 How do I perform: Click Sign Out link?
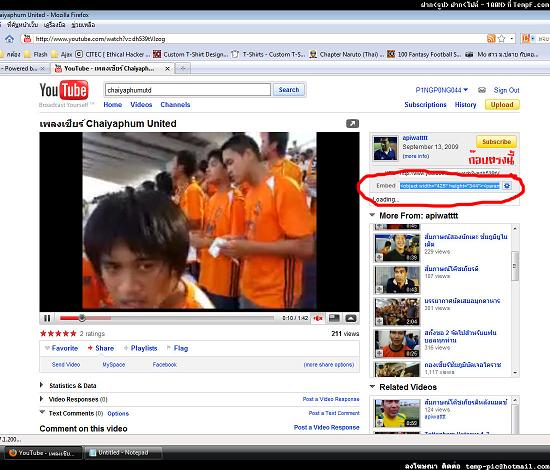click(x=507, y=90)
